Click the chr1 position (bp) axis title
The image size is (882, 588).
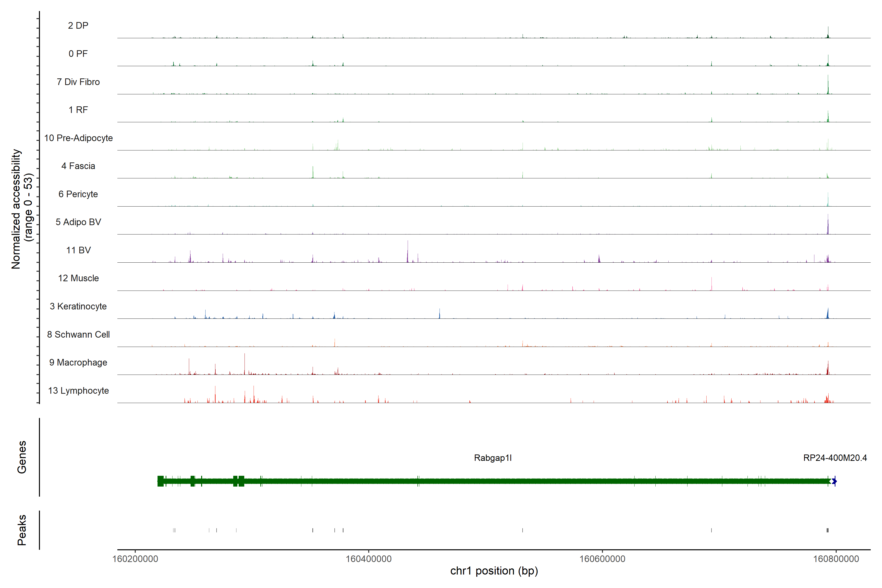pyautogui.click(x=494, y=571)
